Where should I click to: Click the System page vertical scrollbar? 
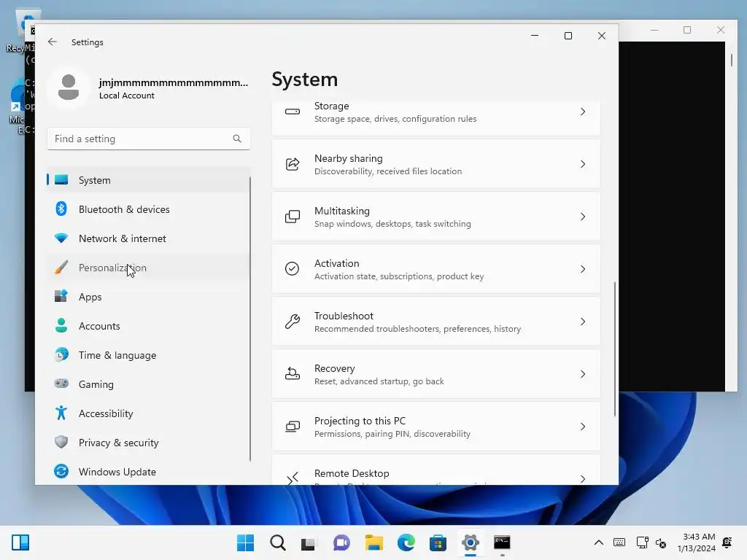pos(615,349)
